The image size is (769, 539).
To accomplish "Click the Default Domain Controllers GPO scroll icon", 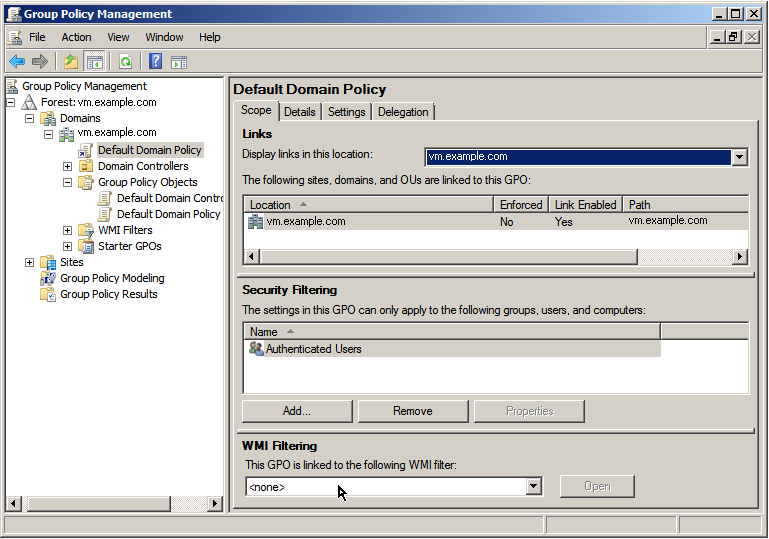I will point(104,198).
